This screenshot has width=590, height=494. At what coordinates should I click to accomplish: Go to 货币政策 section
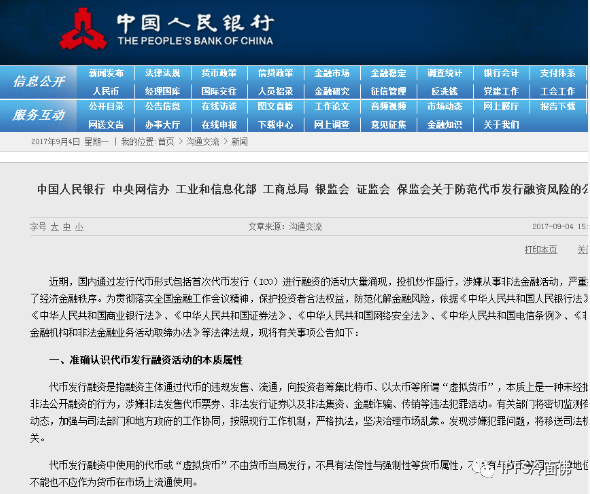pyautogui.click(x=219, y=73)
